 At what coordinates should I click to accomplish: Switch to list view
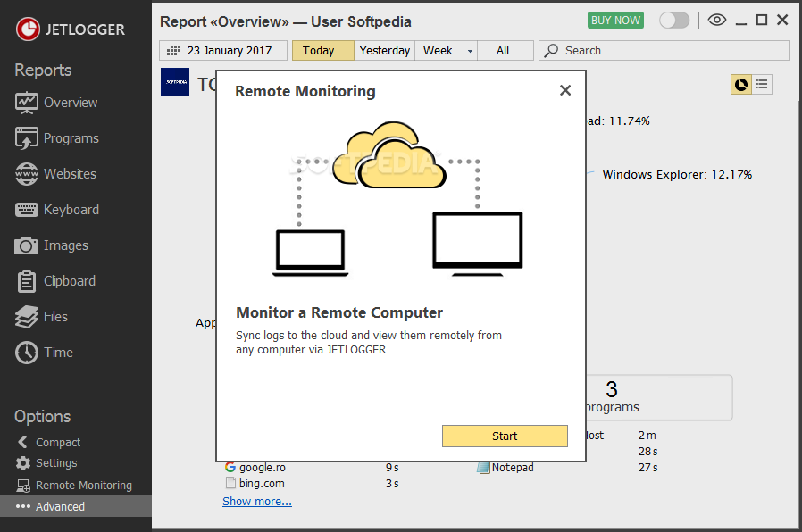point(762,84)
